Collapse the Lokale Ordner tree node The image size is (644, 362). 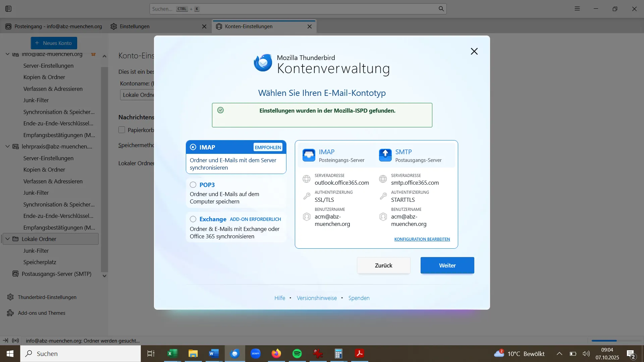(x=7, y=239)
